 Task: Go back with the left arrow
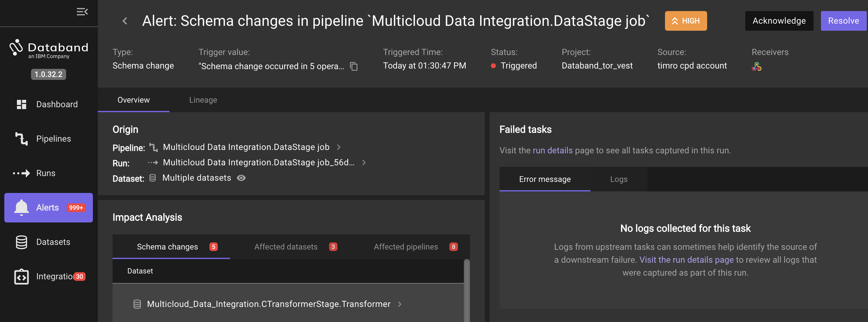point(125,21)
